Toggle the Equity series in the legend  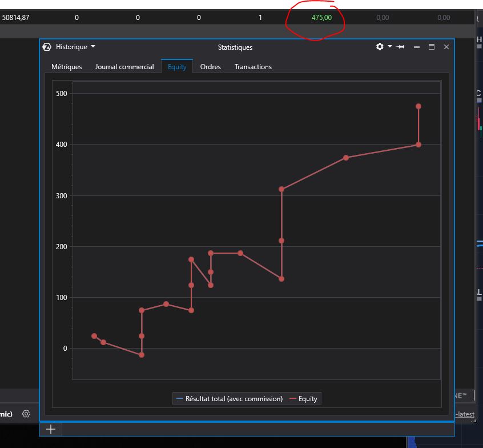coord(304,399)
